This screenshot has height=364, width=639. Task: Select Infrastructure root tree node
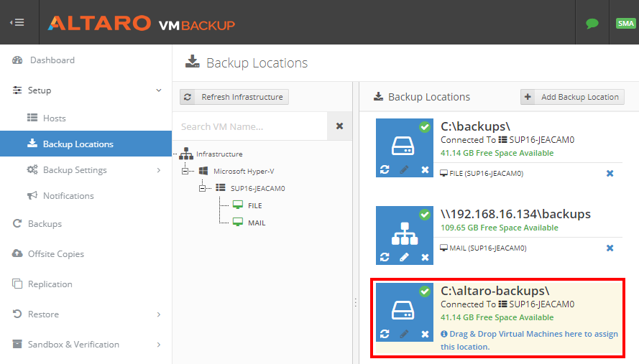click(219, 154)
